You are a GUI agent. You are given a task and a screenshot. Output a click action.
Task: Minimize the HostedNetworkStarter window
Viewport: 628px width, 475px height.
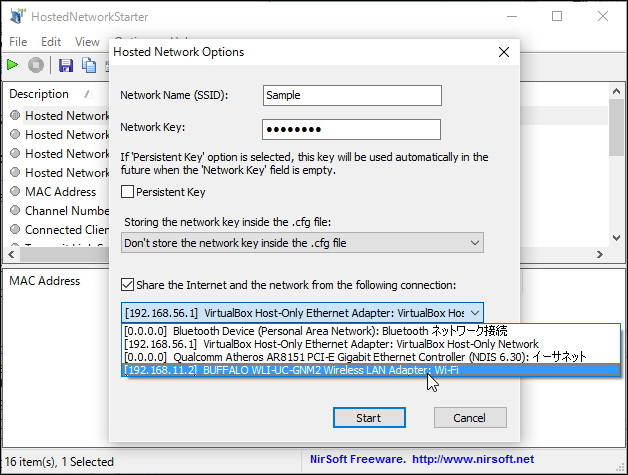coord(511,16)
